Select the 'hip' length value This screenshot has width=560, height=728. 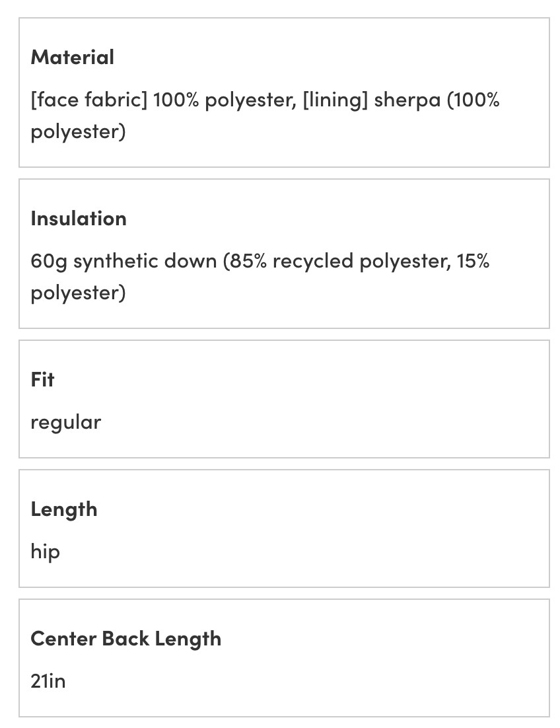(x=45, y=552)
